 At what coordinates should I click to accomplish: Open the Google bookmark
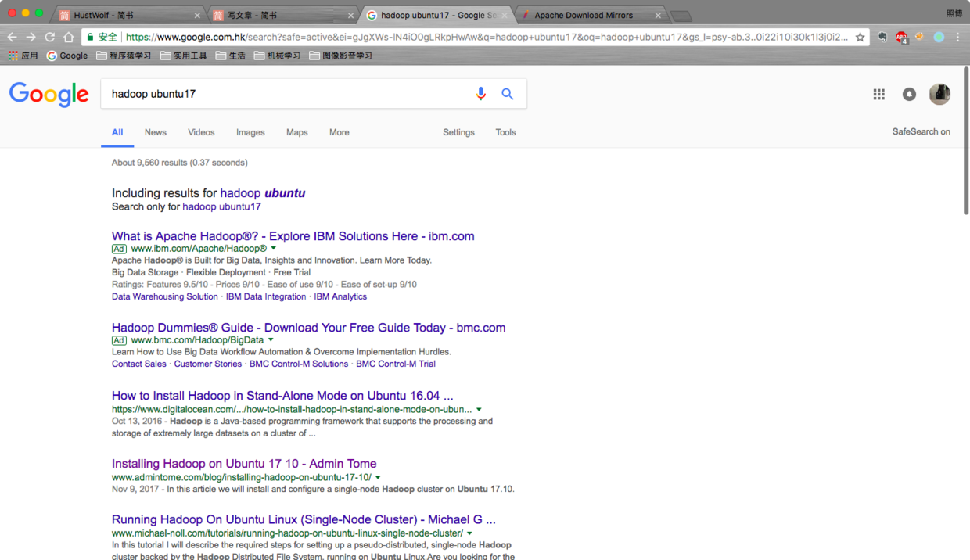[x=67, y=56]
